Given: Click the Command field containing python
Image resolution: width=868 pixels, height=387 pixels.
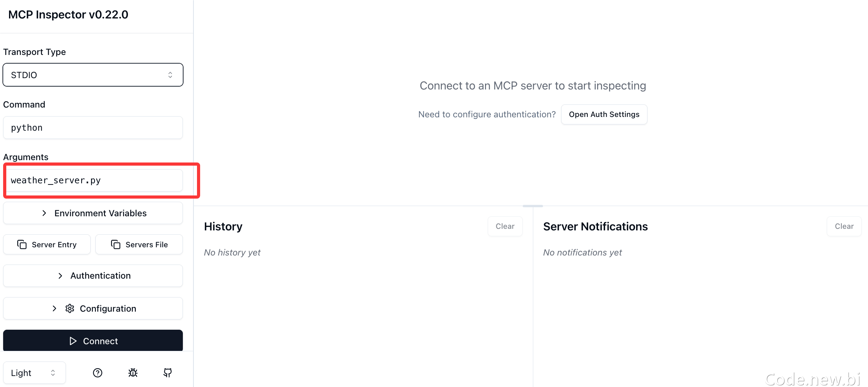Looking at the screenshot, I should coord(93,128).
